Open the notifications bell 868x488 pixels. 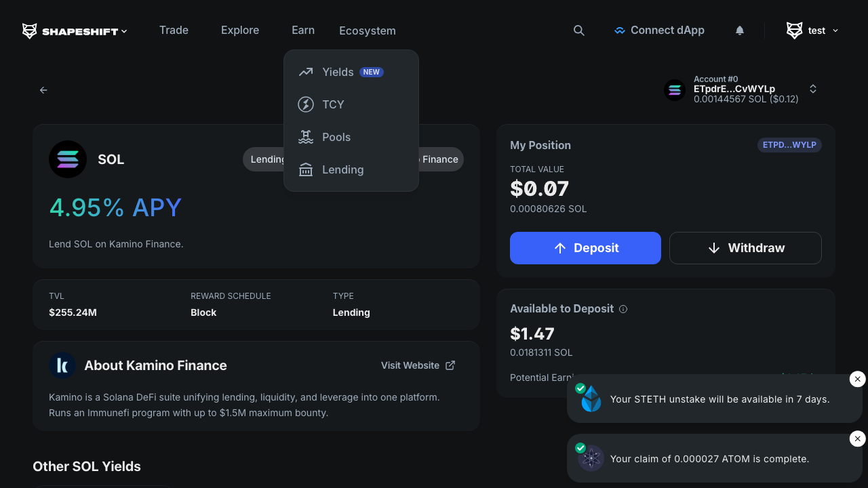740,30
